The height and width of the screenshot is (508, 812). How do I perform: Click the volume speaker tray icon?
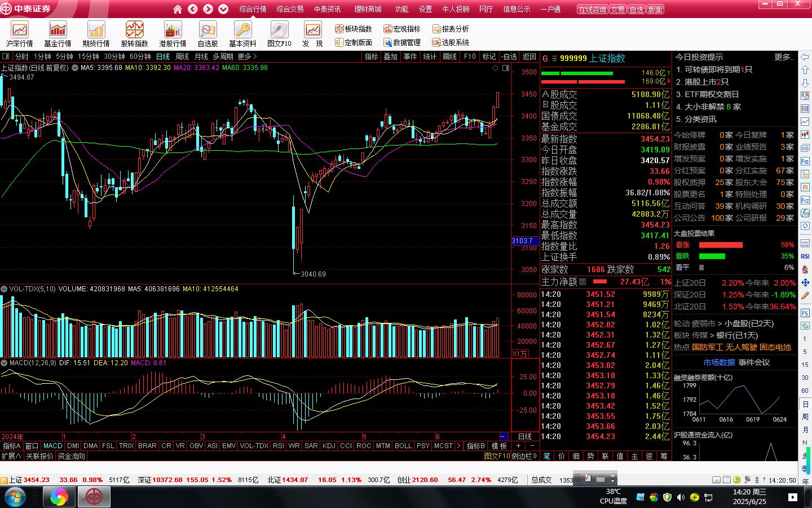681,497
